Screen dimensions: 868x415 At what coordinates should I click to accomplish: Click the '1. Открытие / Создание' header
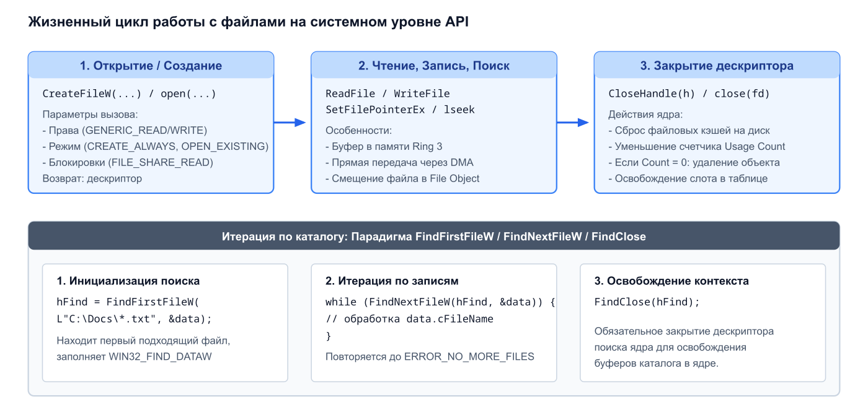[151, 66]
